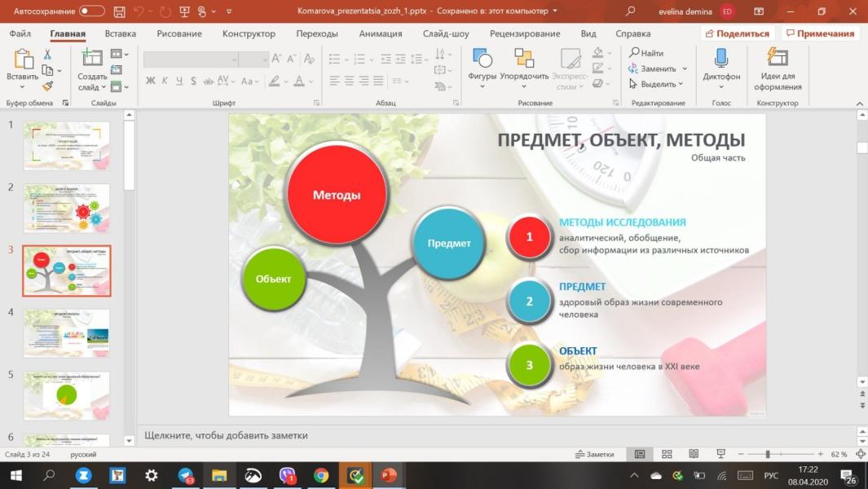868x489 pixels.
Task: Click the decrease list indent icon
Action: (x=386, y=59)
